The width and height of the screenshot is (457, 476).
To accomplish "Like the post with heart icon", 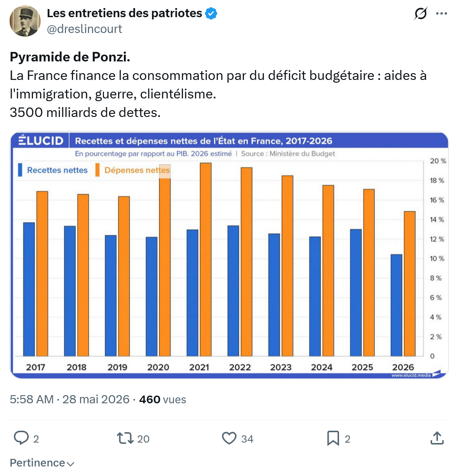I will (x=229, y=439).
